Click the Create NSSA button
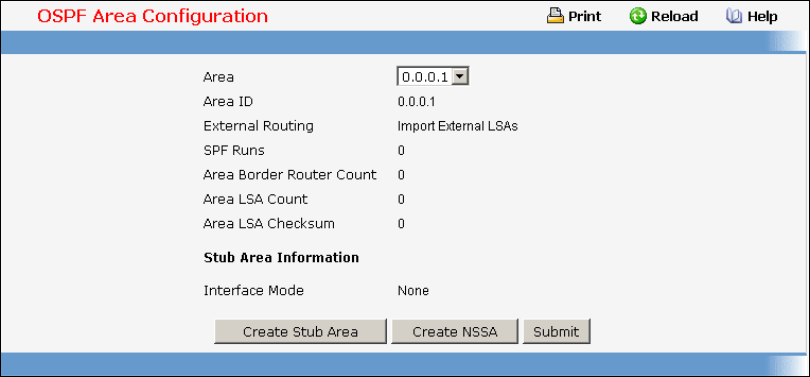810x377 pixels. pos(455,332)
